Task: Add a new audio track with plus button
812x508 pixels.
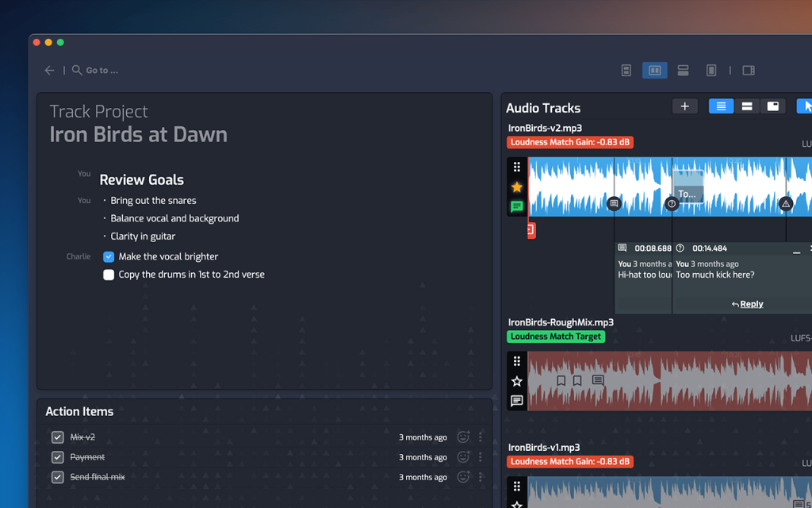Action: (684, 106)
